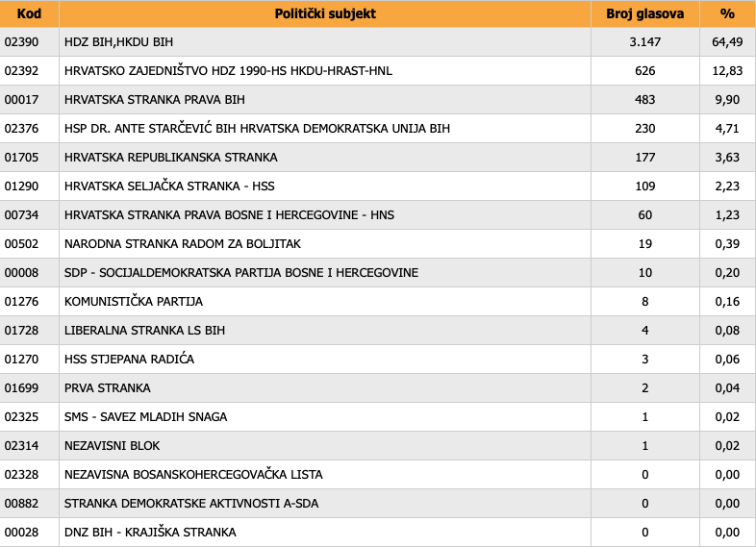This screenshot has height=547, width=756.
Task: Select code 00502
Action: (x=21, y=244)
